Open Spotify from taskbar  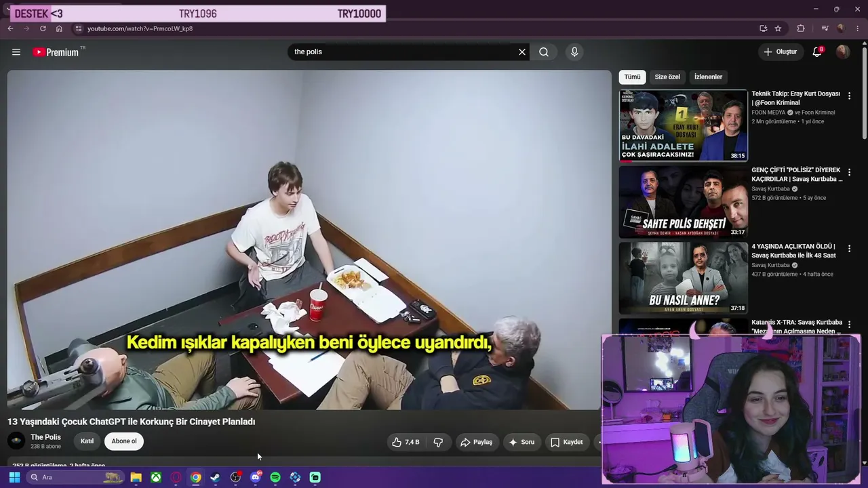[275, 477]
